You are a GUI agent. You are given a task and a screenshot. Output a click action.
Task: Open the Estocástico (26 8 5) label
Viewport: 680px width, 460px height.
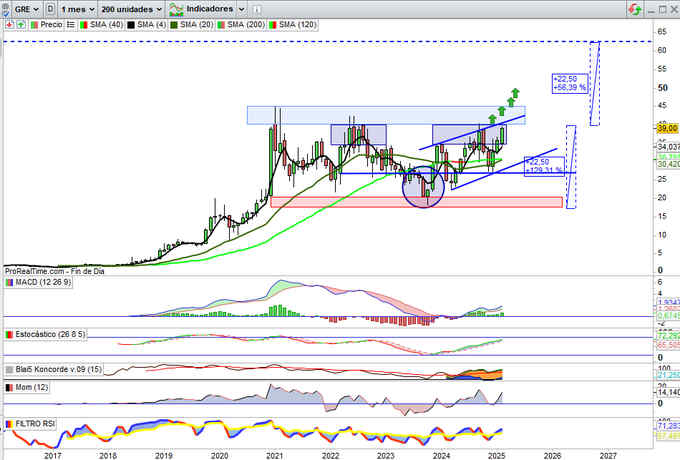(50, 334)
